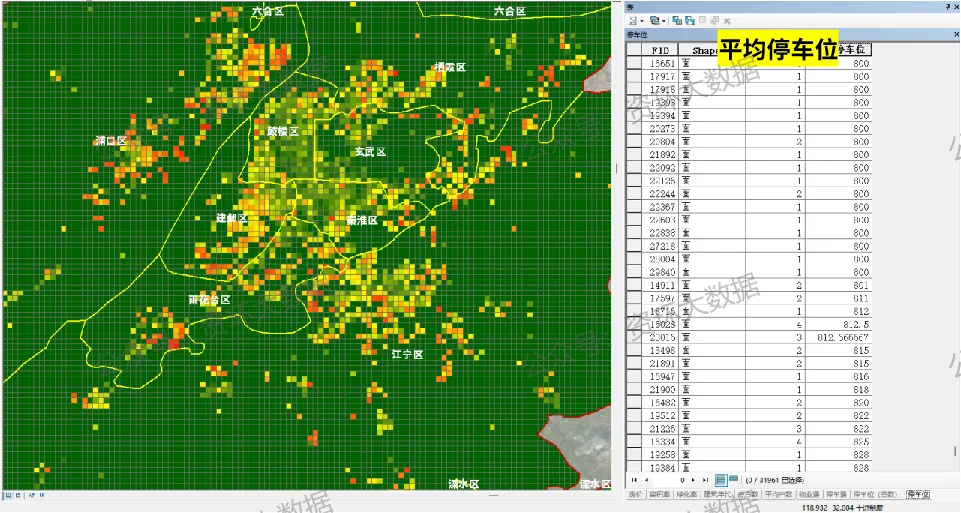Click FID cell 21226

pos(662,428)
